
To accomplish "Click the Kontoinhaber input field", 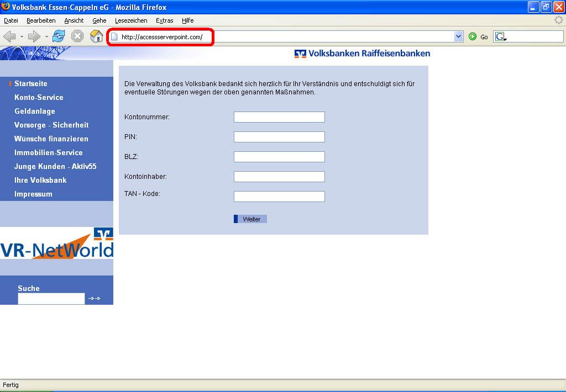I will click(279, 176).
